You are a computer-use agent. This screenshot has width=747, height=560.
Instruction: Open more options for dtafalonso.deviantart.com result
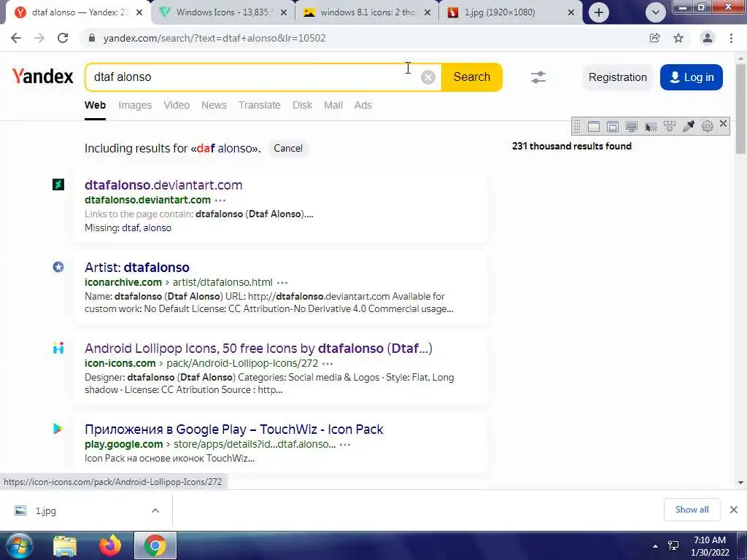click(220, 201)
